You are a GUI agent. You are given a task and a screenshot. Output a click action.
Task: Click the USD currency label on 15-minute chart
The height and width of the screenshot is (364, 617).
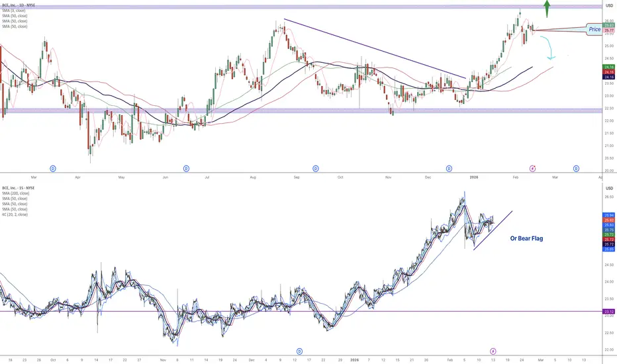point(609,188)
